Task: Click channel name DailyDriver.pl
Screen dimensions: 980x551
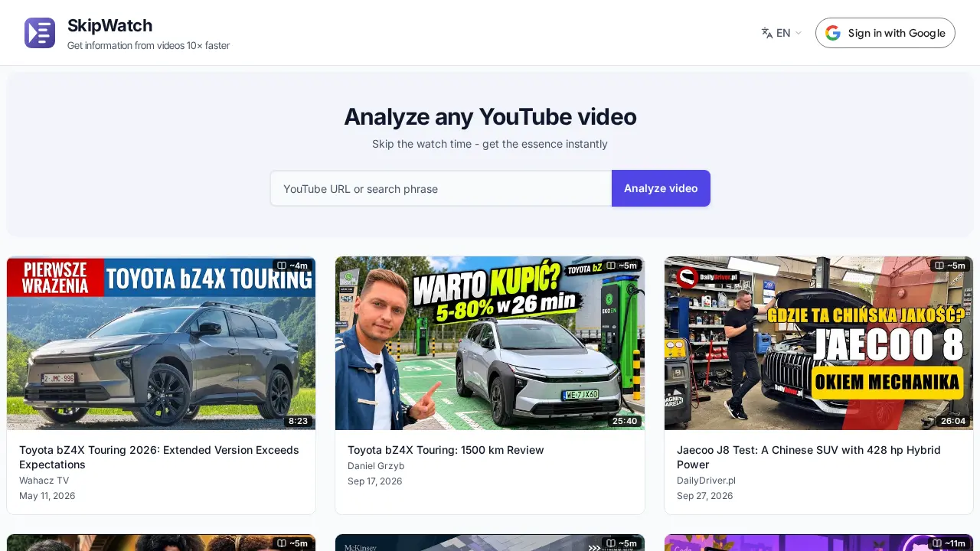Action: [x=706, y=481]
